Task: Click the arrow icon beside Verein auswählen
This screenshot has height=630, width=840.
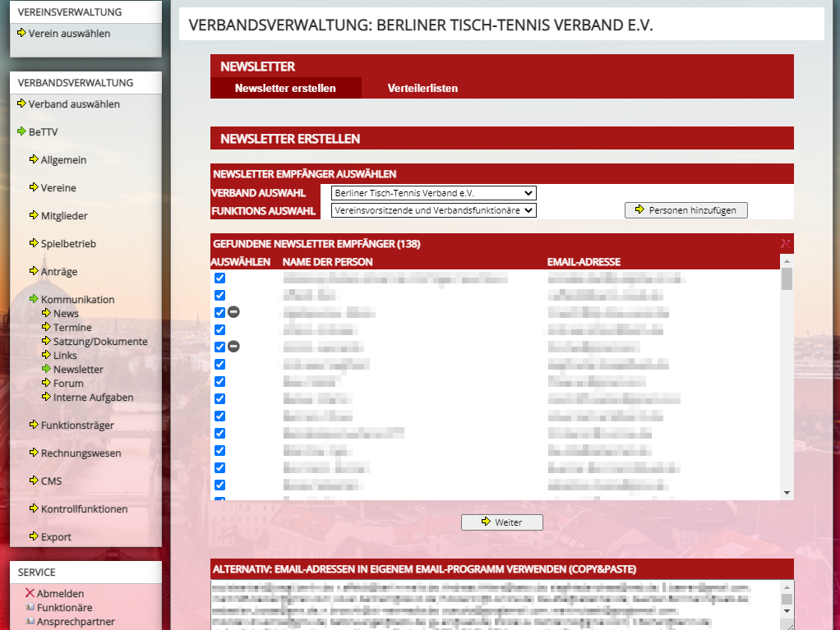Action: (x=21, y=33)
